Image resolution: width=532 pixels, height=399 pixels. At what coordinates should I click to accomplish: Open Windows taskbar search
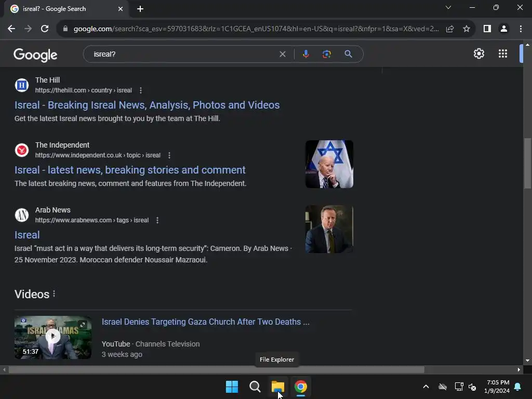pyautogui.click(x=255, y=387)
